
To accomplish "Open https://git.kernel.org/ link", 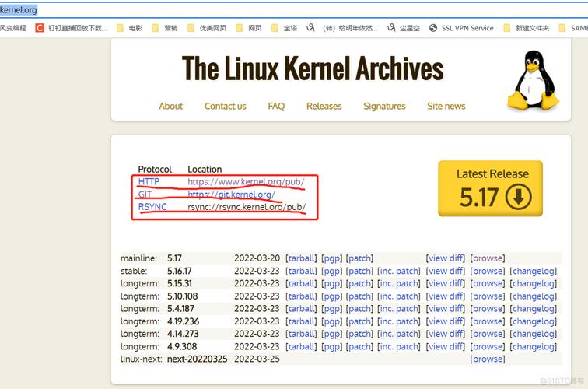I will tap(231, 194).
